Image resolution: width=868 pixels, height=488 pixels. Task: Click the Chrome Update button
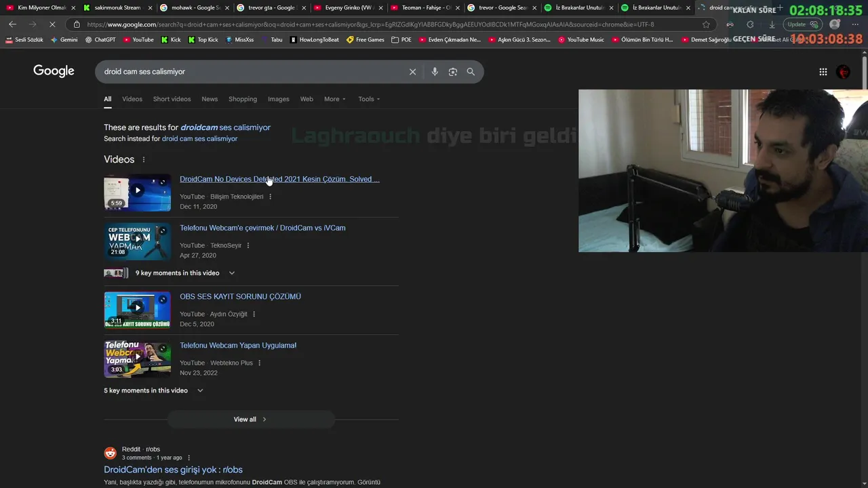(803, 24)
